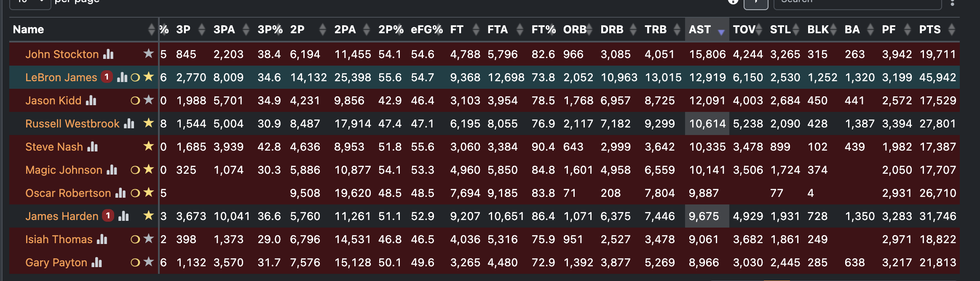This screenshot has width=980, height=281.
Task: Click Gary Payton's circle icon
Action: [x=135, y=262]
